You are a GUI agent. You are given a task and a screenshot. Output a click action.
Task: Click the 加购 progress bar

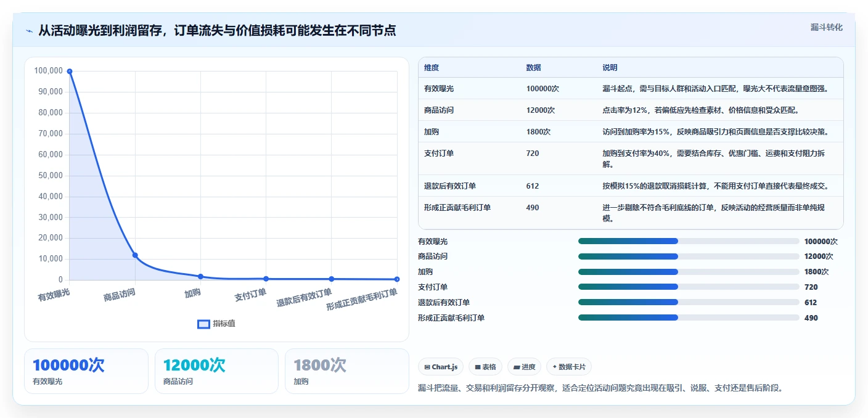[689, 271]
